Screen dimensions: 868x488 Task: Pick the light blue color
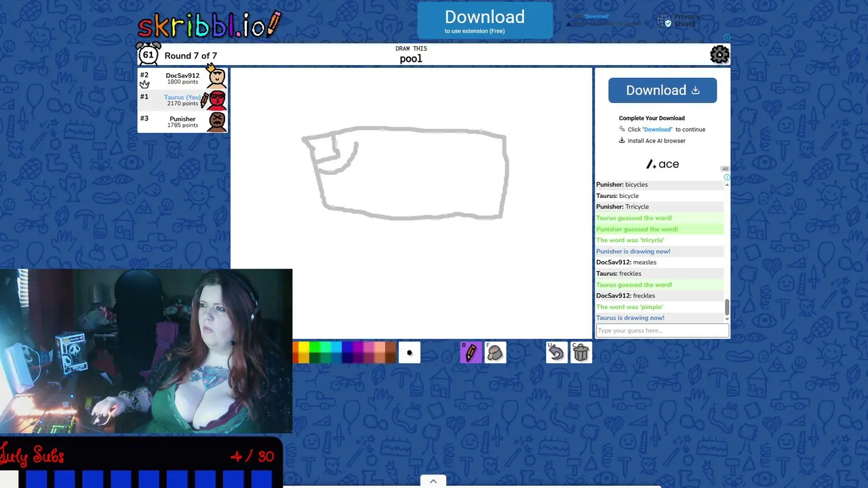click(336, 347)
